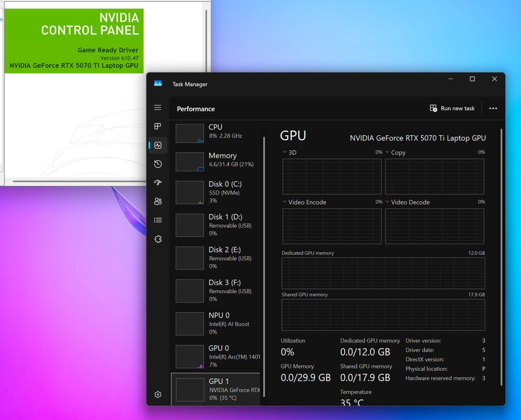Open the Task Manager hamburger navigation menu

pyautogui.click(x=158, y=108)
